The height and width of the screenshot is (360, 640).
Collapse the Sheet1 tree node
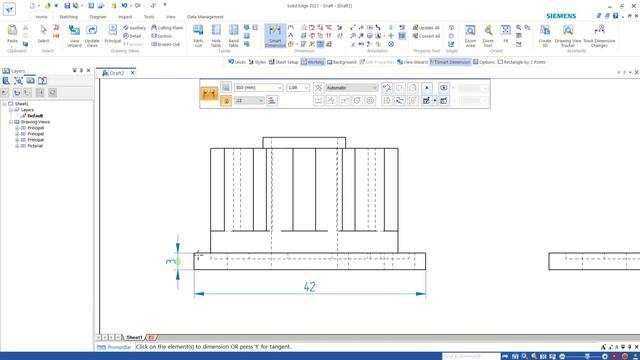[4, 104]
